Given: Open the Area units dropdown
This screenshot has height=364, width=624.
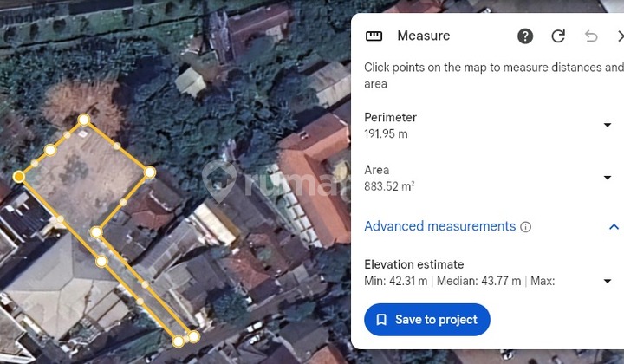Looking at the screenshot, I should [x=608, y=178].
